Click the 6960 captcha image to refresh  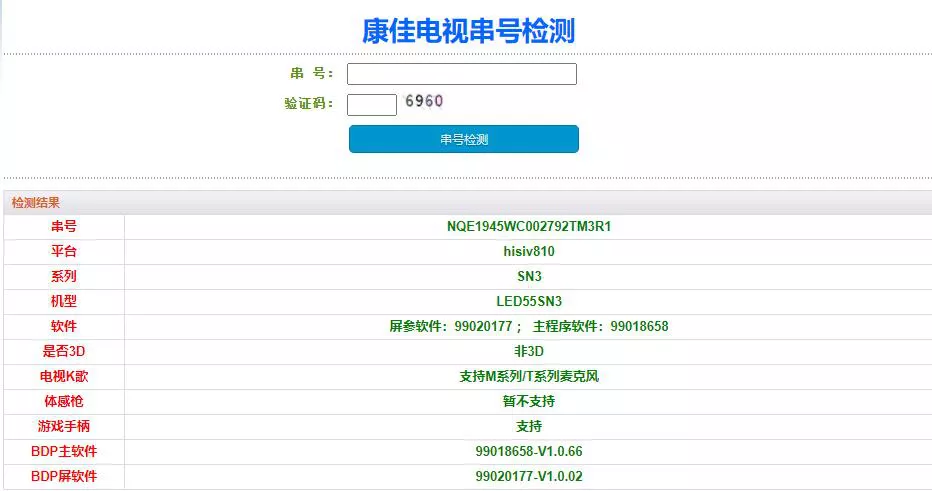(424, 101)
